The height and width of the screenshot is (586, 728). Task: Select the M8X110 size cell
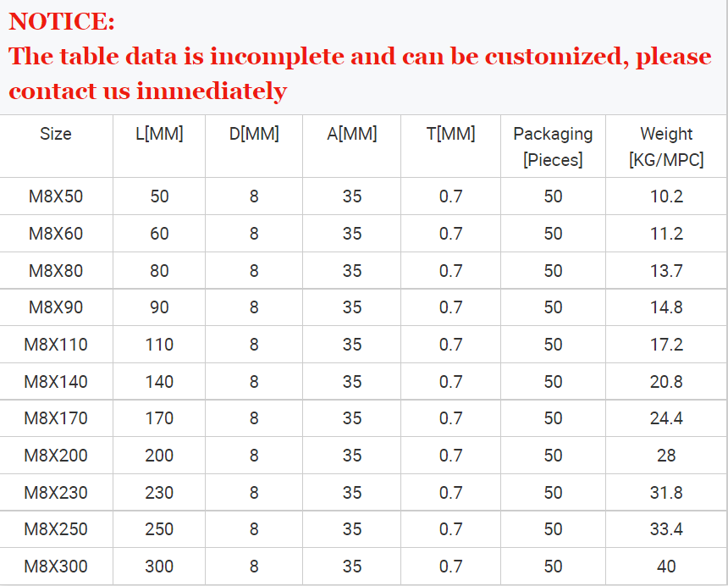[x=56, y=345]
